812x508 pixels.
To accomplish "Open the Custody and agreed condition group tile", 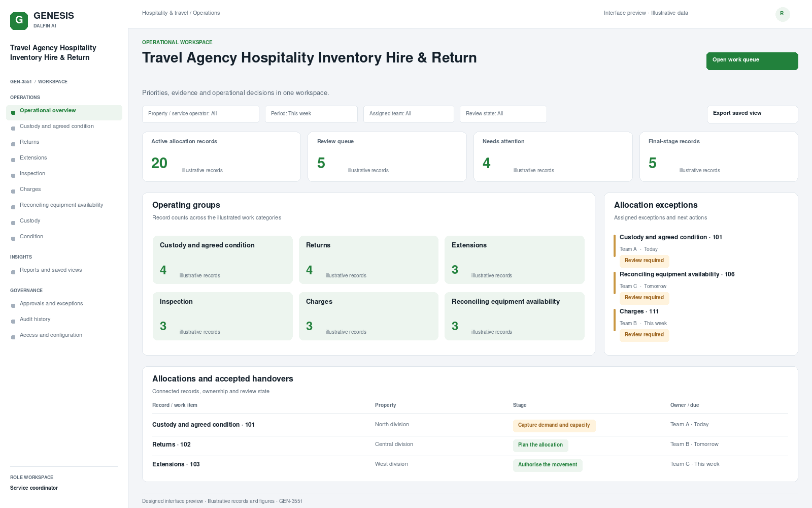I will tap(223, 260).
